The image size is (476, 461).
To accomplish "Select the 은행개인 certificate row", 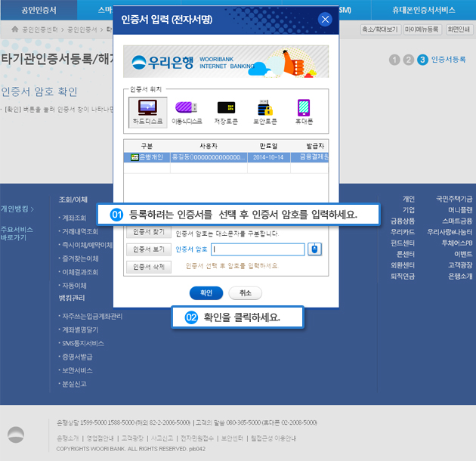I will pyautogui.click(x=226, y=157).
